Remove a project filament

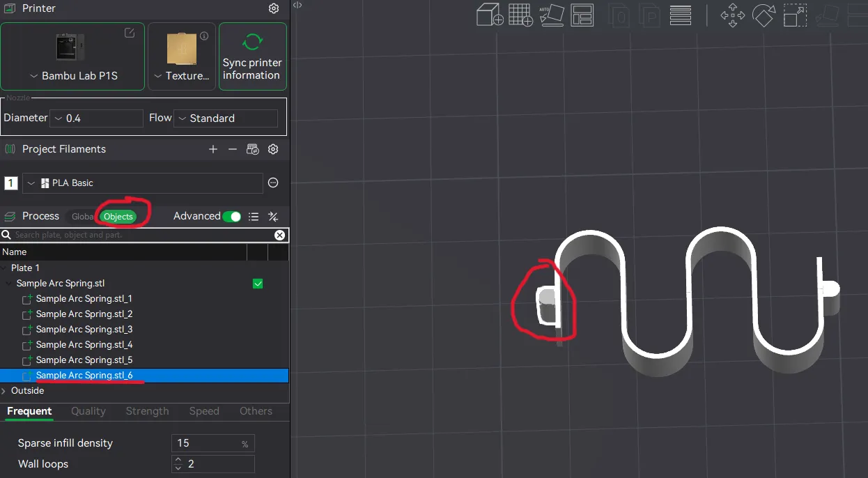(233, 149)
